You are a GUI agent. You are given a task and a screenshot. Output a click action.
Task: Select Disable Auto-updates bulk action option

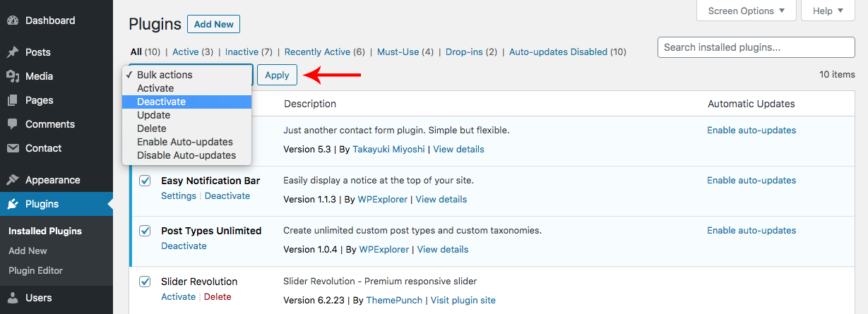click(186, 155)
